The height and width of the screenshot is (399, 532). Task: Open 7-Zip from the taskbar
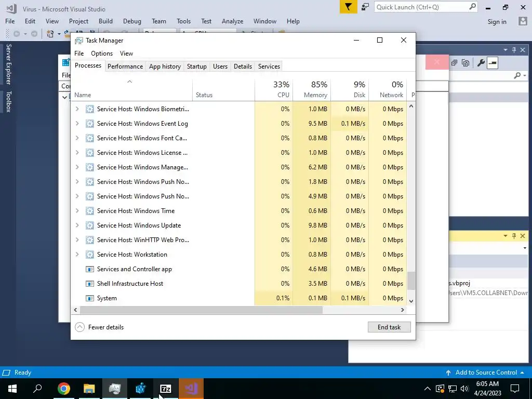click(x=166, y=389)
